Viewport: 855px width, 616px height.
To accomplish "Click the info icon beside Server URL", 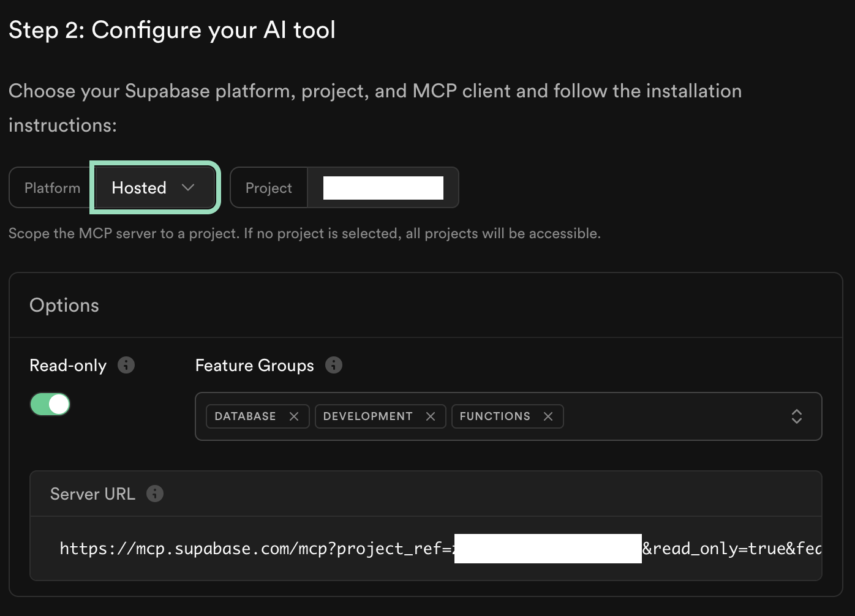I will [x=155, y=494].
